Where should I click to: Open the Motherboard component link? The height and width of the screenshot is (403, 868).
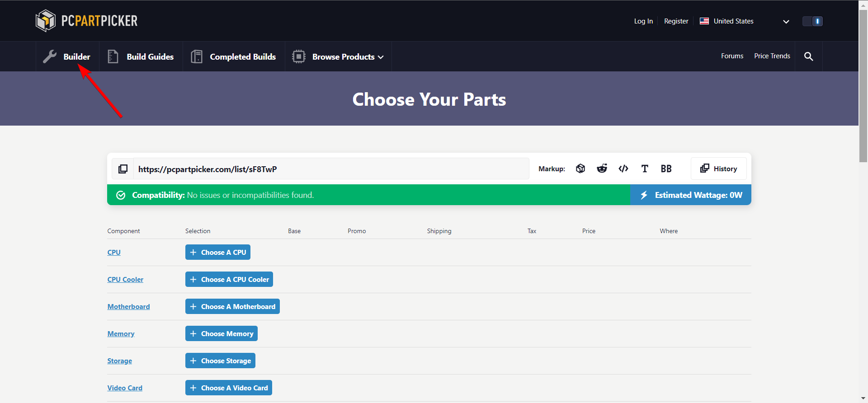click(x=128, y=306)
